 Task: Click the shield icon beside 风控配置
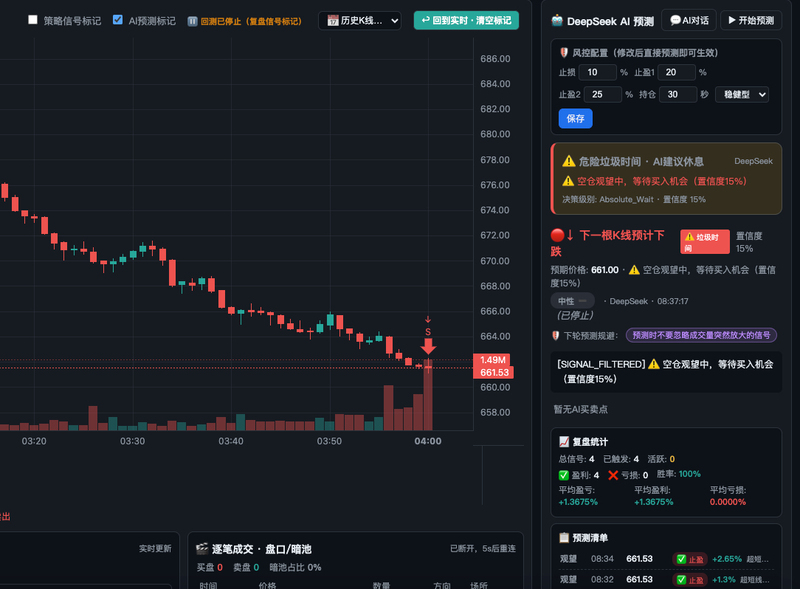[564, 53]
